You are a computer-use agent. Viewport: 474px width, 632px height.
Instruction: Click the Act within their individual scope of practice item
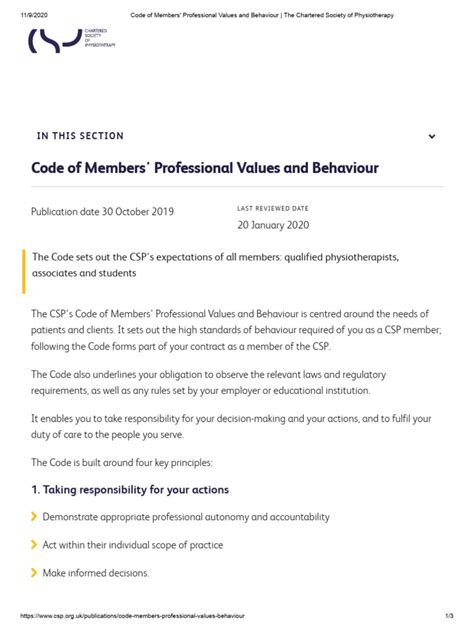tap(133, 545)
